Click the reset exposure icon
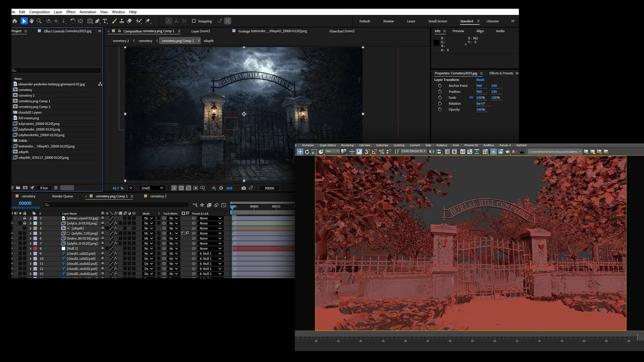This screenshot has height=362, width=644. (221, 188)
